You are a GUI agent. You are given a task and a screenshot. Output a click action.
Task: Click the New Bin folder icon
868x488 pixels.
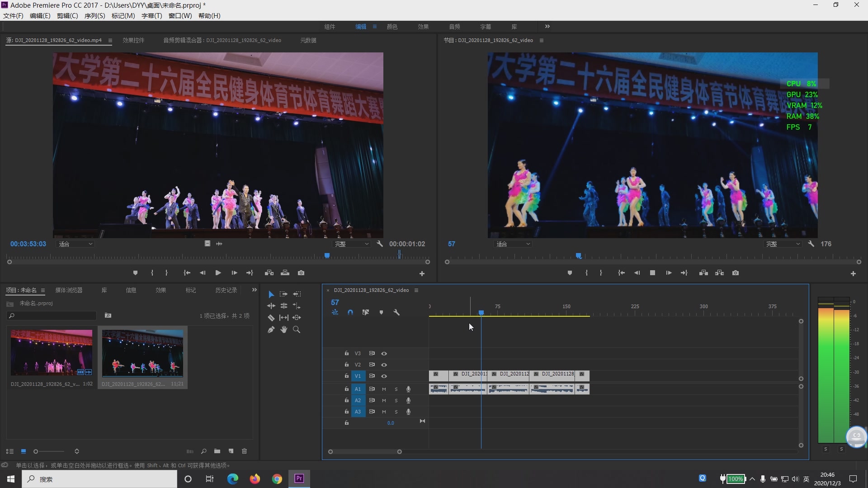tap(217, 451)
